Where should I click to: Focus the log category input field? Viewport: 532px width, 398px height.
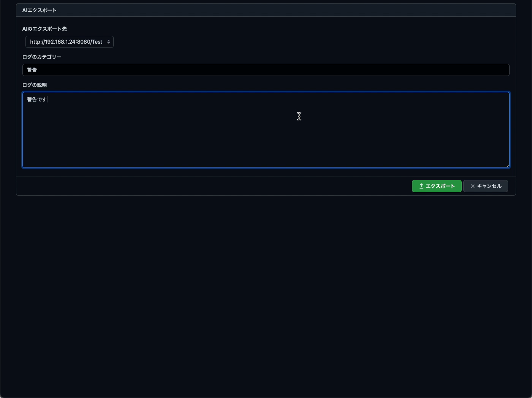(x=266, y=70)
